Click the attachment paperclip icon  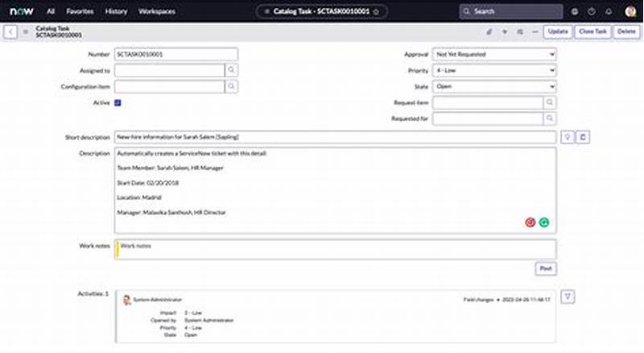[489, 31]
